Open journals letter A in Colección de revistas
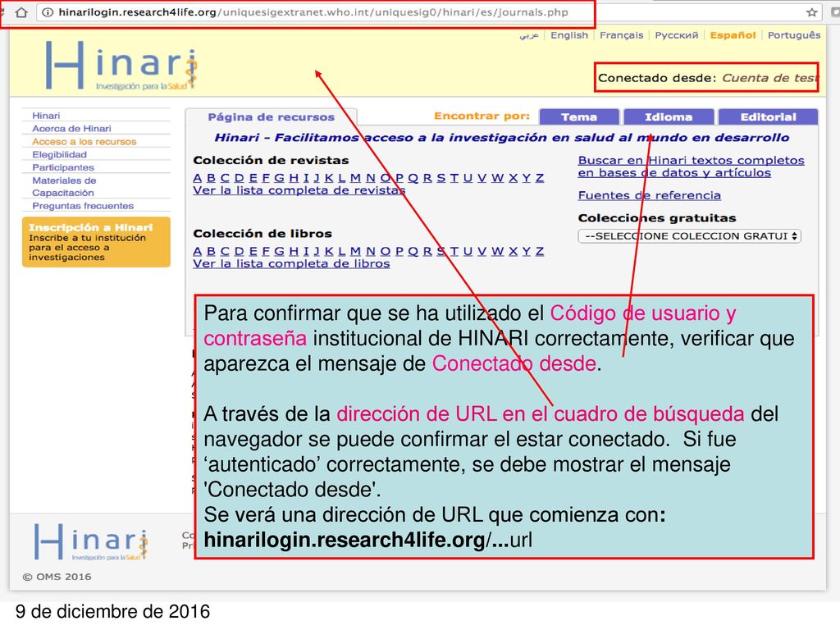The width and height of the screenshot is (840, 630). pos(197,178)
